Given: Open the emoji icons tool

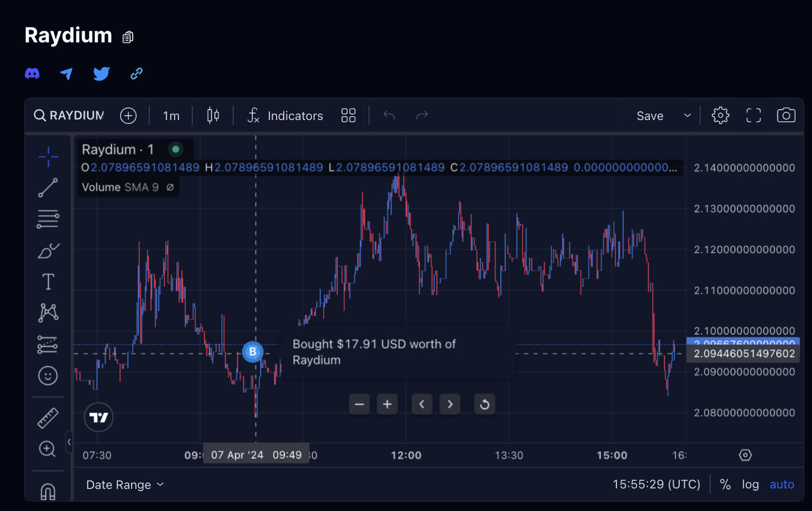Looking at the screenshot, I should 48,376.
